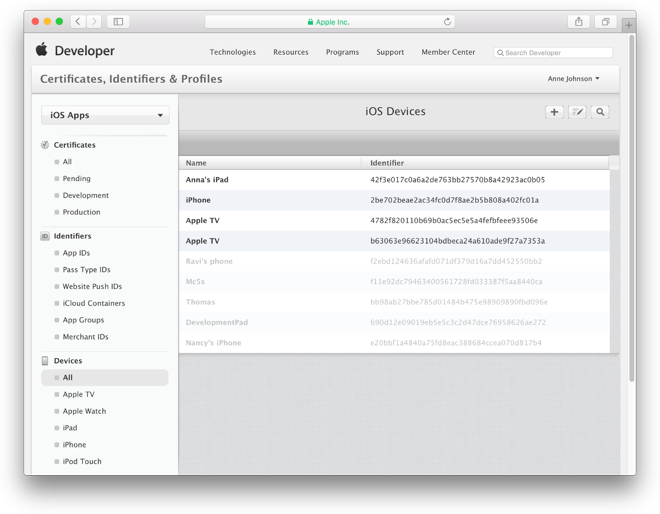The image size is (660, 514).
Task: Go forward with Safari's forward arrow
Action: (x=94, y=21)
